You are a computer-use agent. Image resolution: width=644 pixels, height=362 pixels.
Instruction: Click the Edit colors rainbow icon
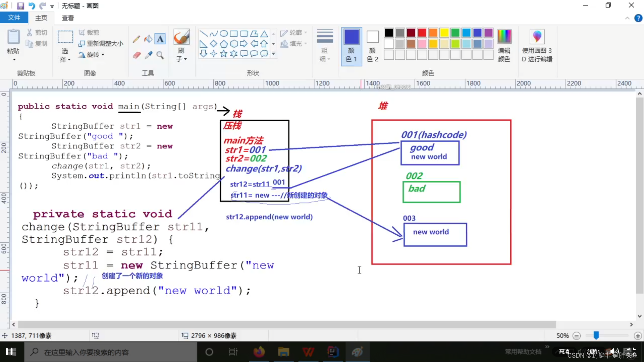[504, 37]
